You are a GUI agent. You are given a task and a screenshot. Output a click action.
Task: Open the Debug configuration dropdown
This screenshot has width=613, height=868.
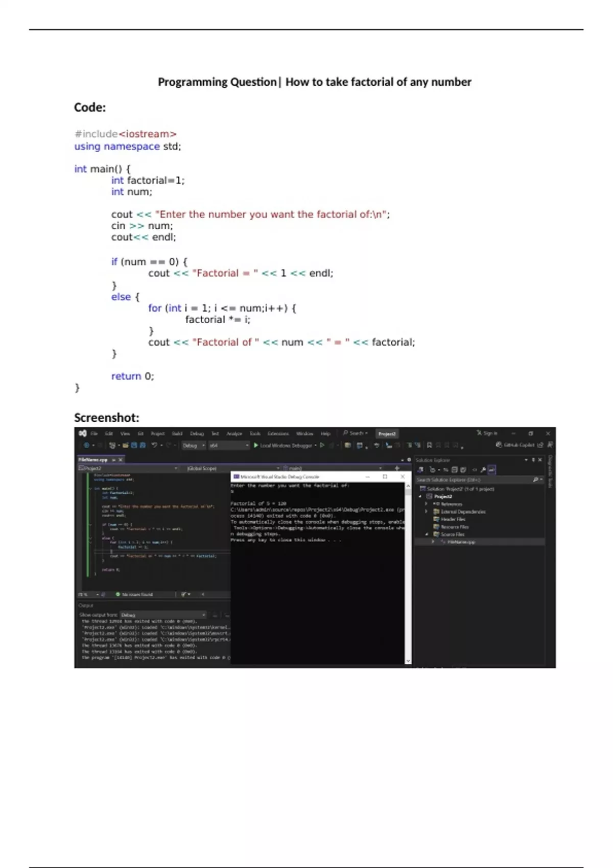click(194, 445)
